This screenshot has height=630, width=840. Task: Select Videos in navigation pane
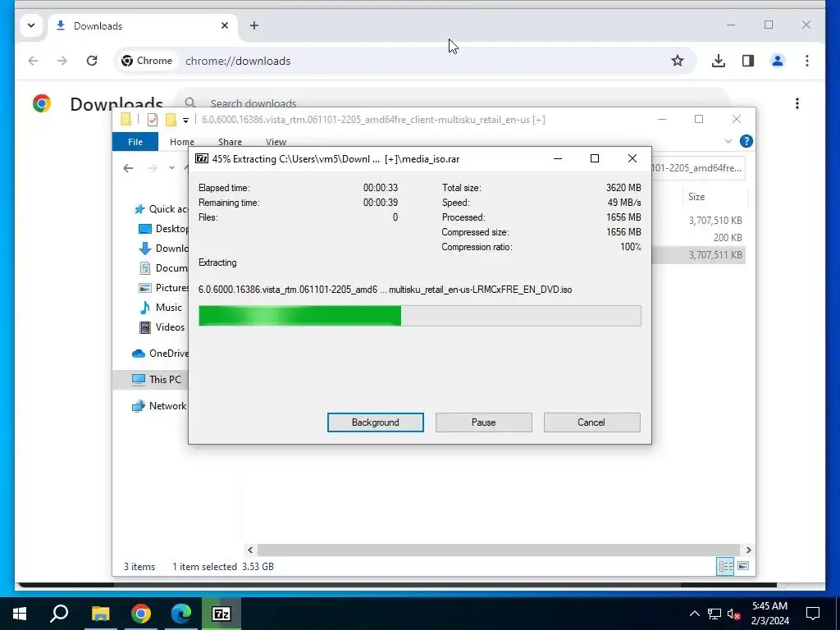pyautogui.click(x=162, y=327)
